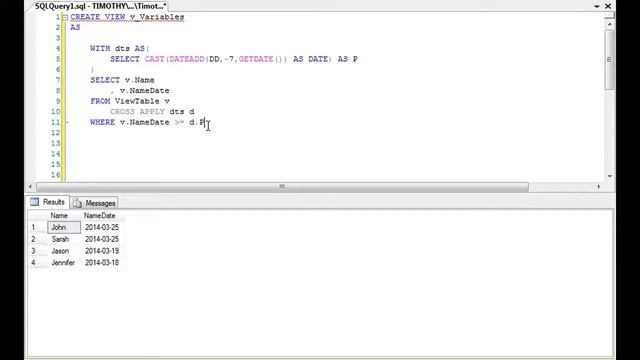Click the WHERE keyword on line 11
Screen dimensions: 640x360
click(x=102, y=122)
